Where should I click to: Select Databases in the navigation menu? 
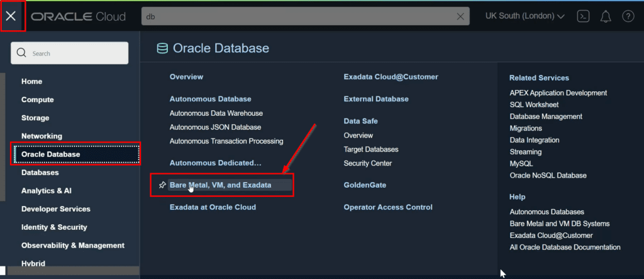[x=40, y=173]
